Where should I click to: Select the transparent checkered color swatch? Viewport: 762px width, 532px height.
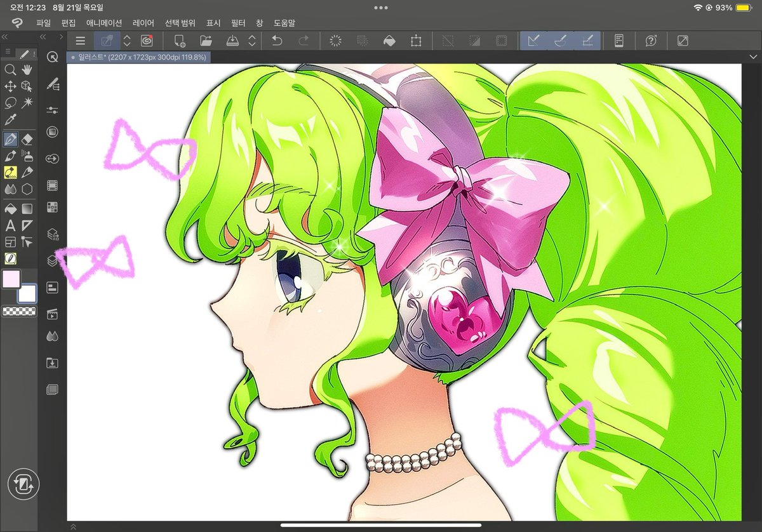click(x=19, y=311)
